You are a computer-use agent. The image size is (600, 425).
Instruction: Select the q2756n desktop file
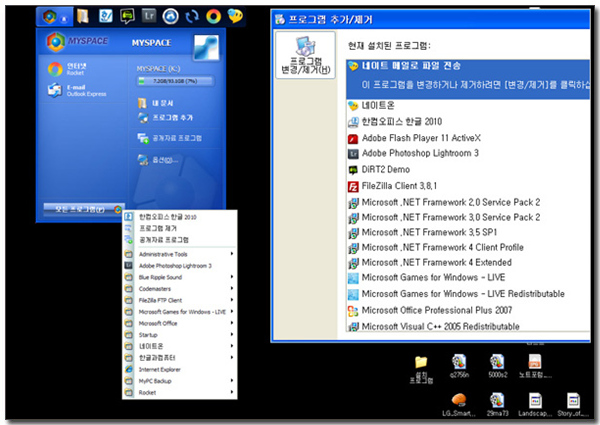[x=459, y=366]
